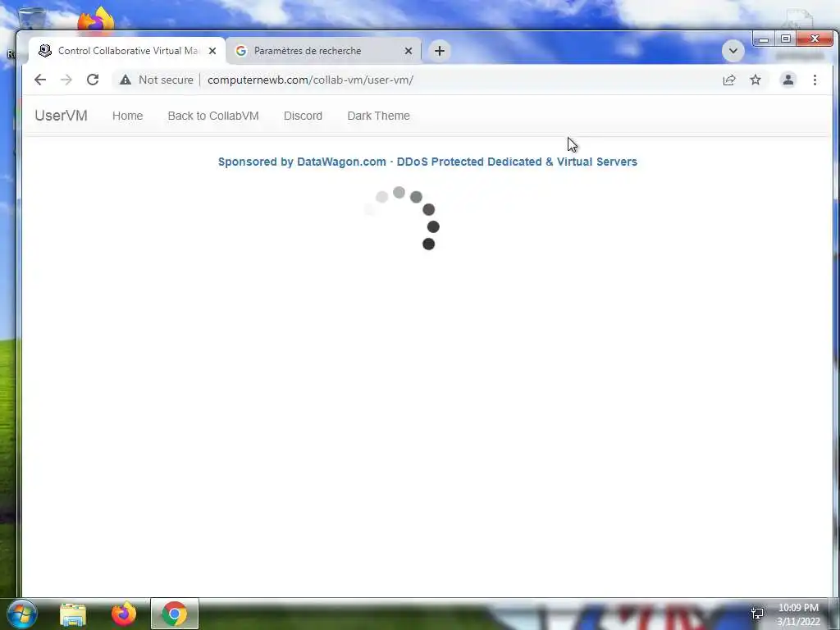Open a new tab with the plus button
840x630 pixels.
click(x=440, y=51)
